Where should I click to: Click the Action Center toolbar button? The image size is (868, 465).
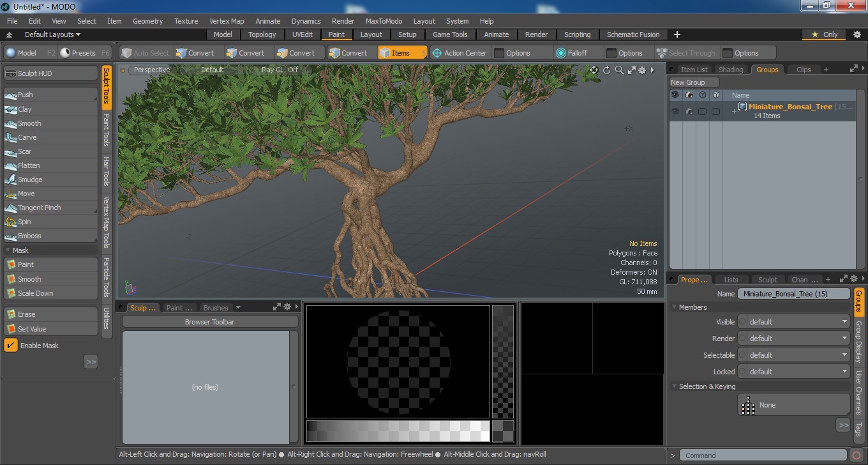tap(460, 53)
